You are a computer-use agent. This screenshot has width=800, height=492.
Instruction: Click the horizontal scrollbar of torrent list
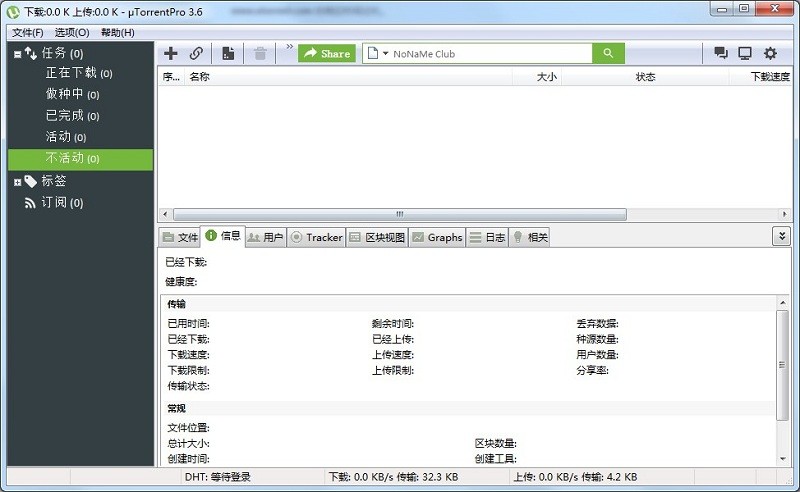coord(400,214)
